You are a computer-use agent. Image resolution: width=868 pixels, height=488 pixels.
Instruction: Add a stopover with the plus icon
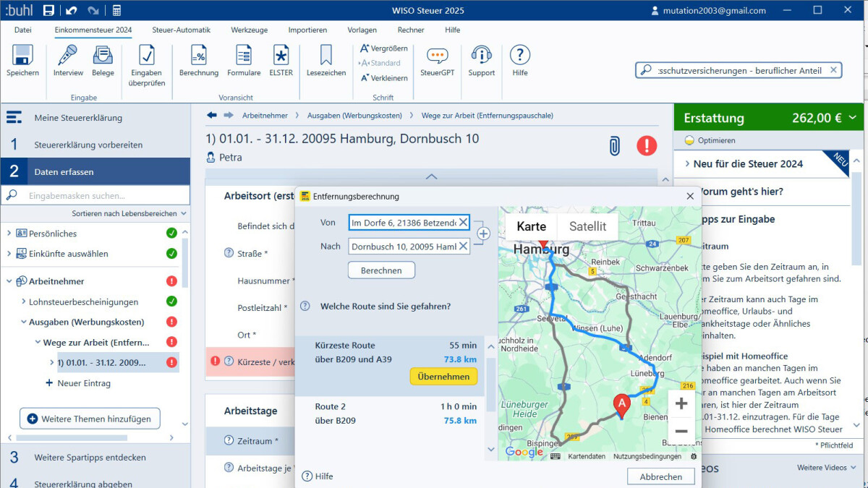483,234
